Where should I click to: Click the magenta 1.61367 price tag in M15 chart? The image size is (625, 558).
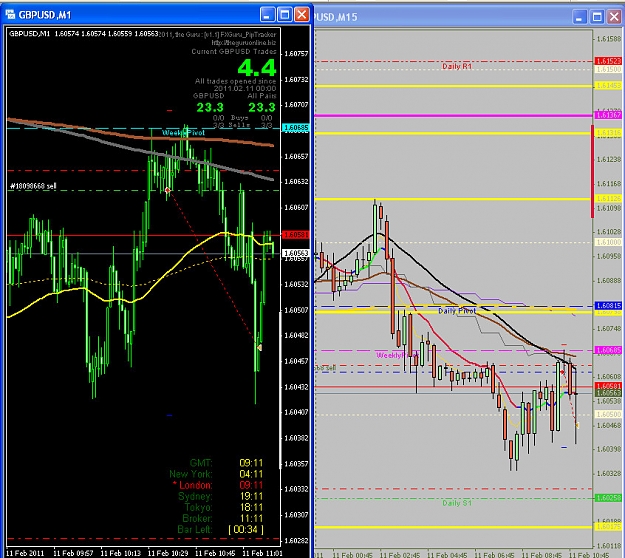click(608, 115)
